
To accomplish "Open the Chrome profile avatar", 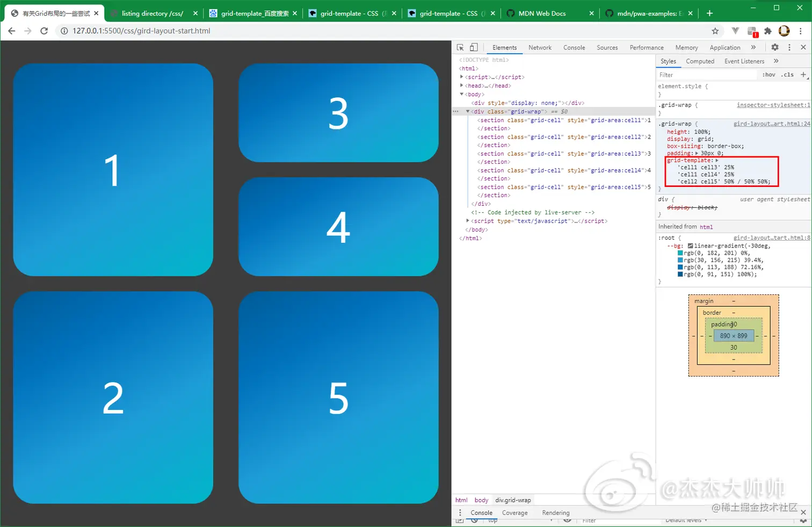I will pos(784,31).
